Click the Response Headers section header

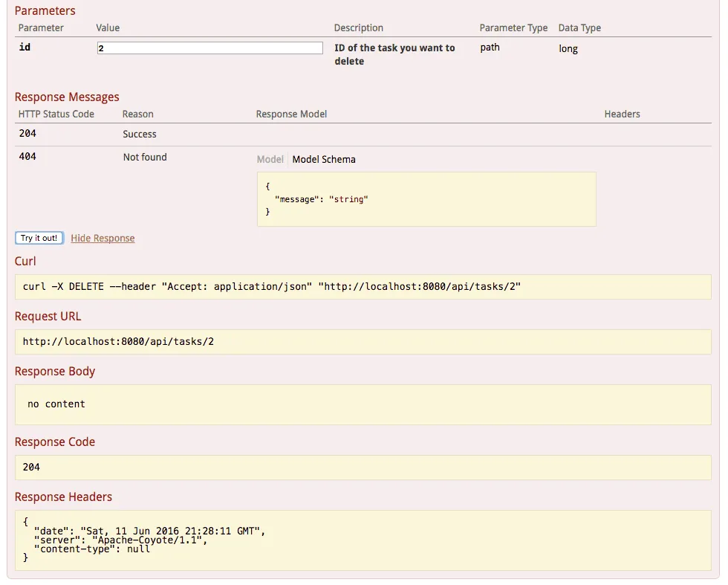point(63,497)
